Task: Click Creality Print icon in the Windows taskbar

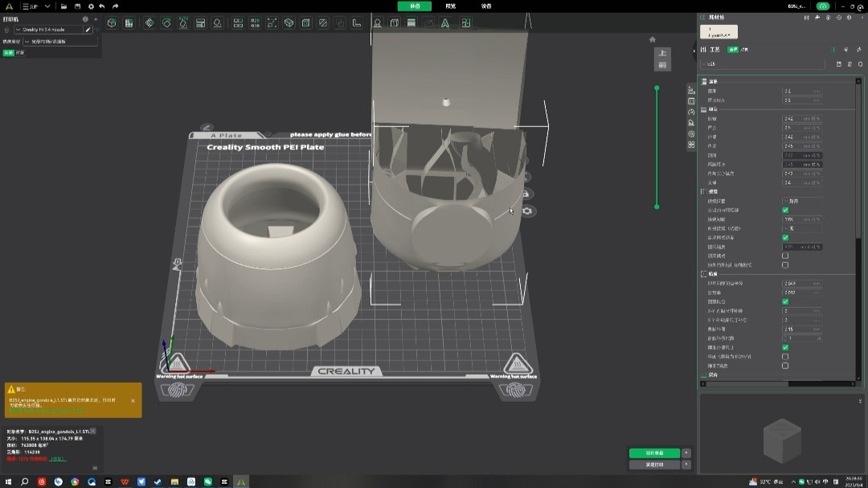Action: (x=241, y=482)
